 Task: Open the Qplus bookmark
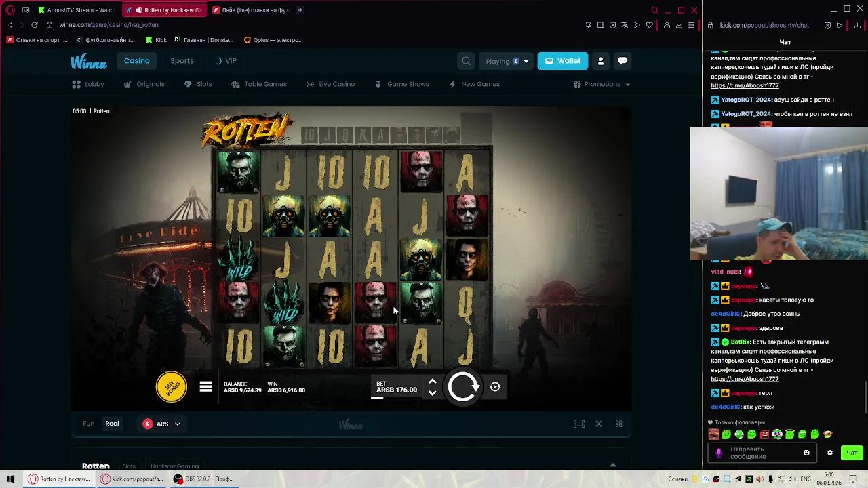point(274,40)
